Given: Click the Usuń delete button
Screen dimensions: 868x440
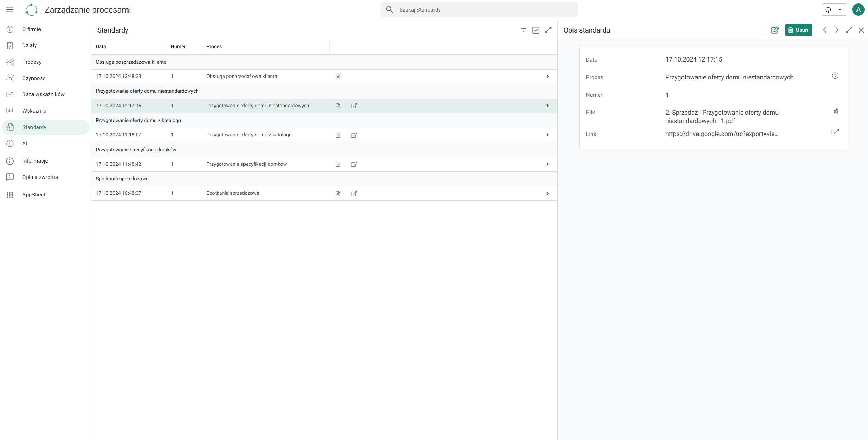Looking at the screenshot, I should (x=798, y=30).
